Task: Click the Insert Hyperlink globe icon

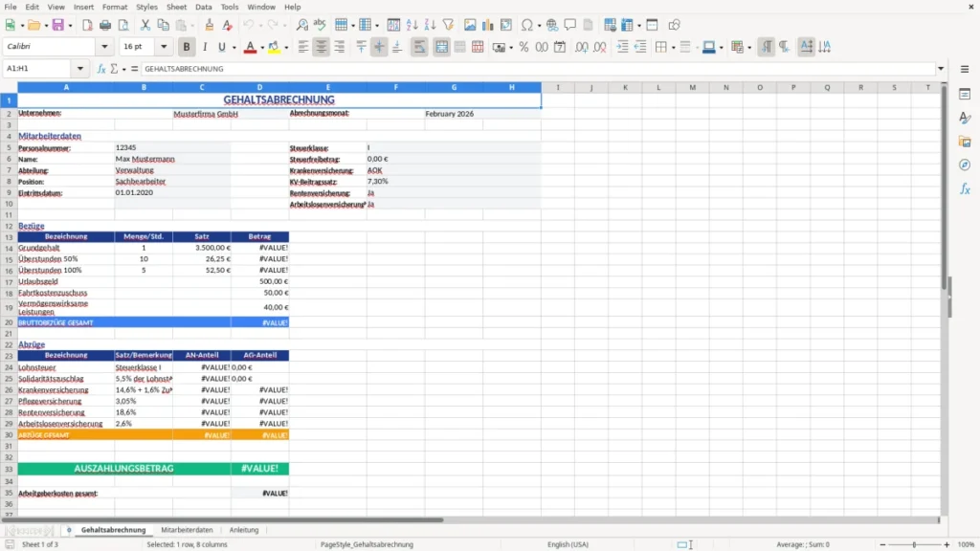Action: (x=552, y=25)
